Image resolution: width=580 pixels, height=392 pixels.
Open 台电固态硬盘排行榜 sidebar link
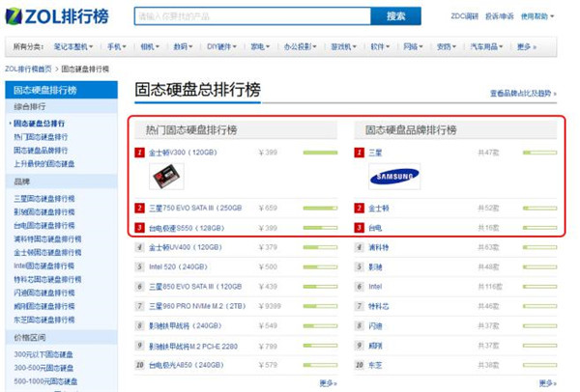pyautogui.click(x=44, y=225)
